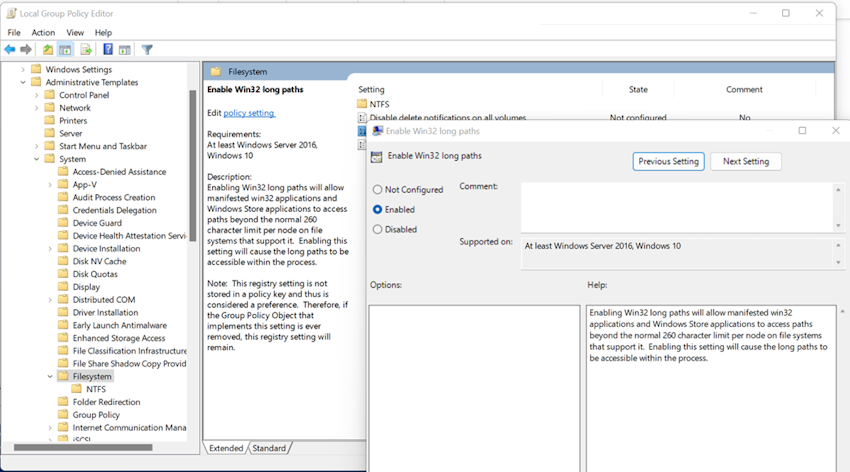Toggle Show/Hide Console Tree toolbar icon
Screen dimensions: 850x472
click(x=65, y=49)
